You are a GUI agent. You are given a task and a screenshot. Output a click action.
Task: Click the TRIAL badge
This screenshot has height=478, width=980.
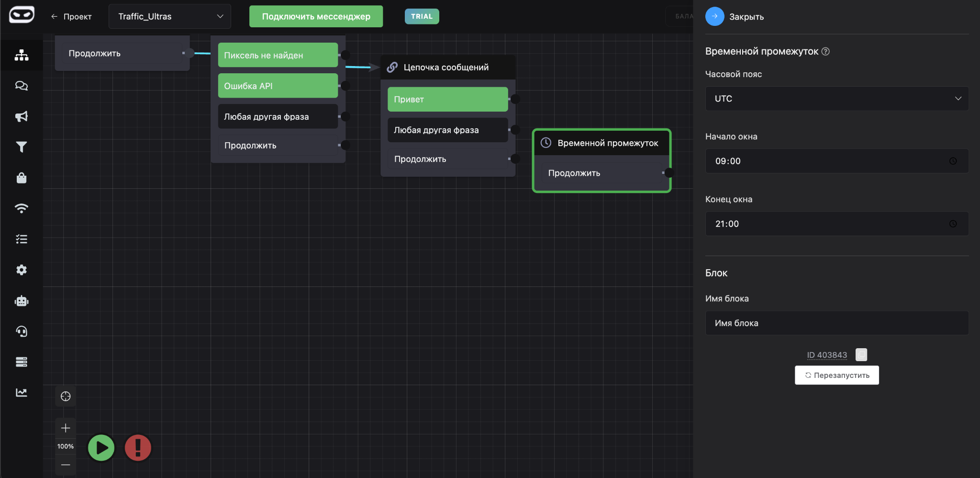pyautogui.click(x=422, y=16)
